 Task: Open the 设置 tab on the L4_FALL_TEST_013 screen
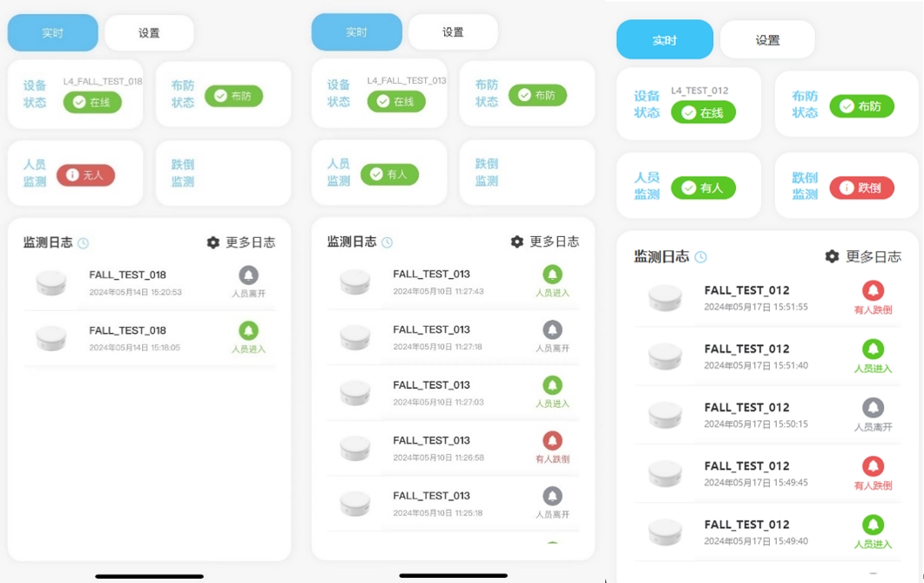tap(453, 32)
